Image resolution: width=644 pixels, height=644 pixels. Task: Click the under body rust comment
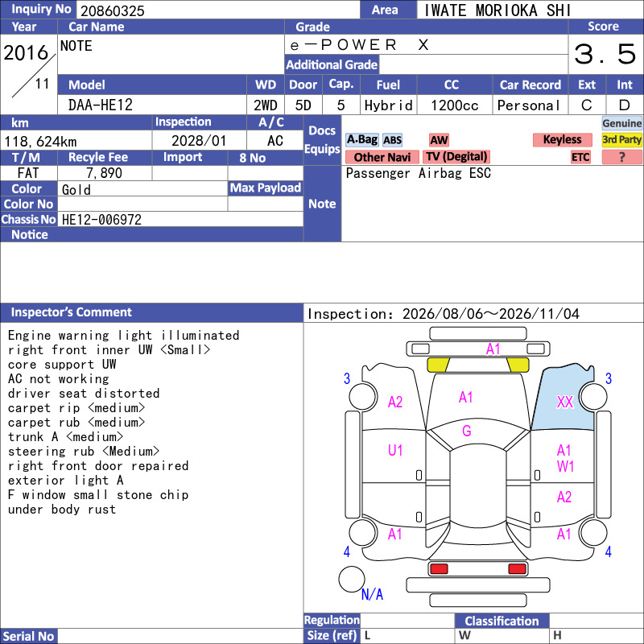(x=62, y=510)
